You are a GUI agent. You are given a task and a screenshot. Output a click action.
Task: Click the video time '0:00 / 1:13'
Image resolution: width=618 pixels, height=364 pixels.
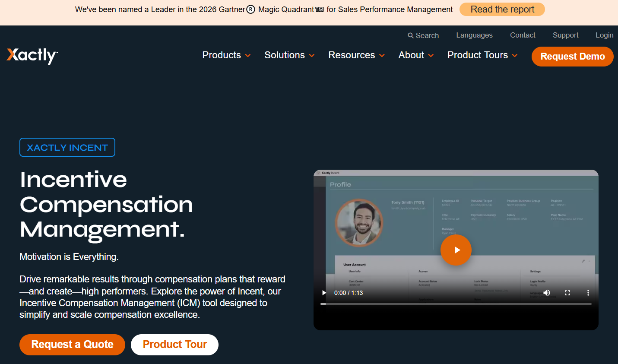coord(349,293)
